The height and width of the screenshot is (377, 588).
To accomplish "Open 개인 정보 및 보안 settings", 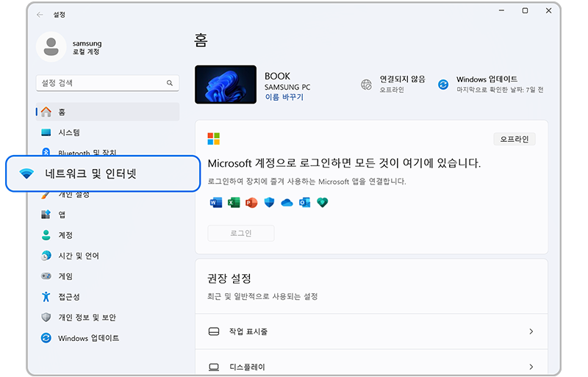I will click(x=107, y=317).
